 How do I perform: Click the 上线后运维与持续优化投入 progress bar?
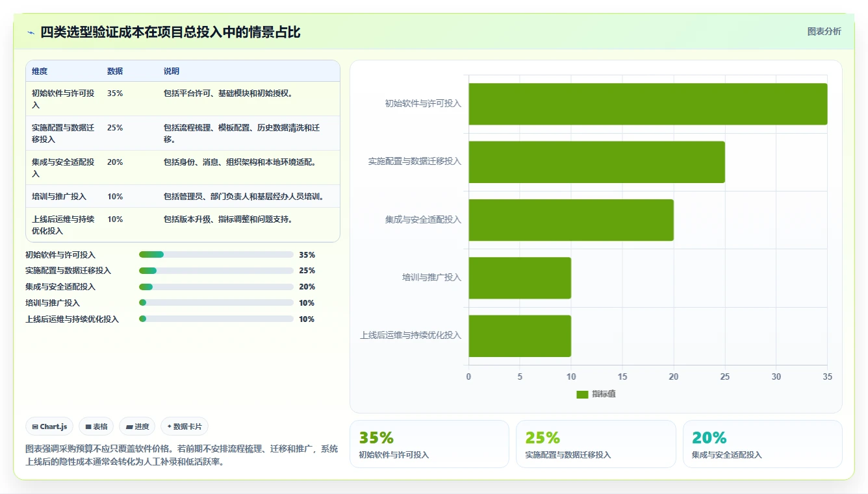pyautogui.click(x=216, y=319)
